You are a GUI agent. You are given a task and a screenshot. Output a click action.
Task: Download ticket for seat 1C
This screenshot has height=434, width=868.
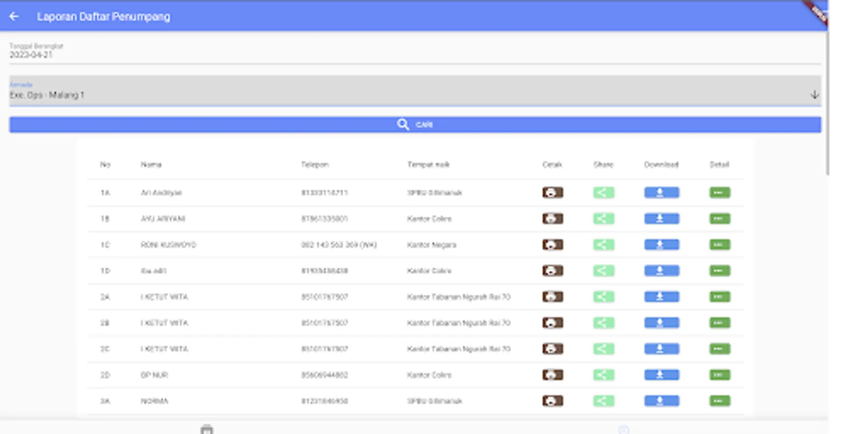tap(662, 245)
